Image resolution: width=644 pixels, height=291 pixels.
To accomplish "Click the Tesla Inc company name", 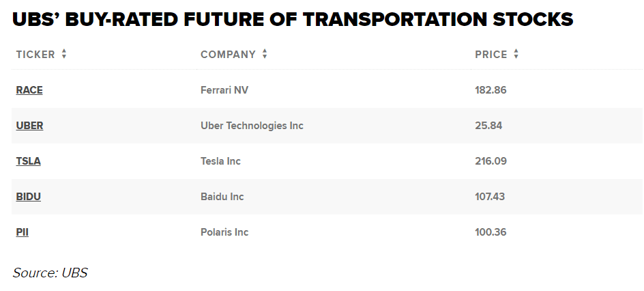I will pos(220,161).
